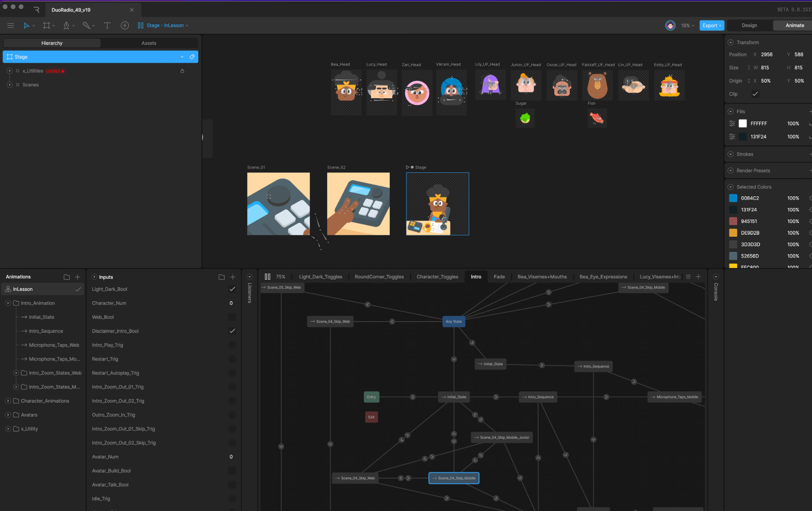
Task: Open the user avatar menu
Action: coord(670,25)
